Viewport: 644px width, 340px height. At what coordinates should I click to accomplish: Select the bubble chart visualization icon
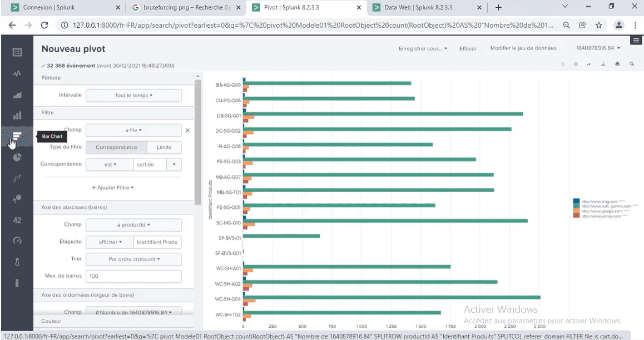[17, 199]
